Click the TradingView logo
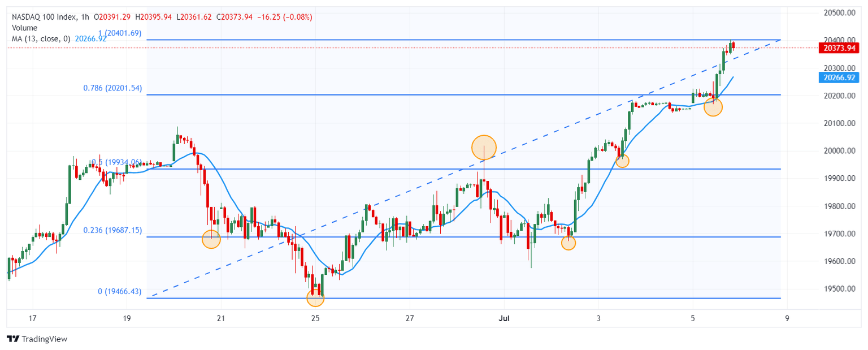Screen dimensions: 868x350 37,339
